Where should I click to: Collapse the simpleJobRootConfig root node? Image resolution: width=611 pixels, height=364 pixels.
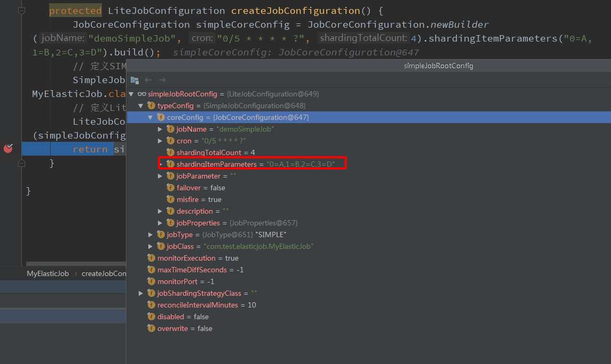point(131,94)
